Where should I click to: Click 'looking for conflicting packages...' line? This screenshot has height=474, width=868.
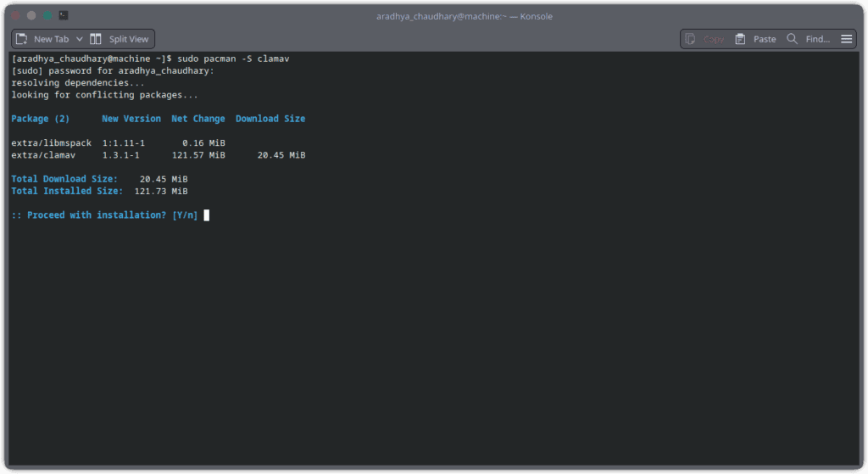(x=104, y=95)
